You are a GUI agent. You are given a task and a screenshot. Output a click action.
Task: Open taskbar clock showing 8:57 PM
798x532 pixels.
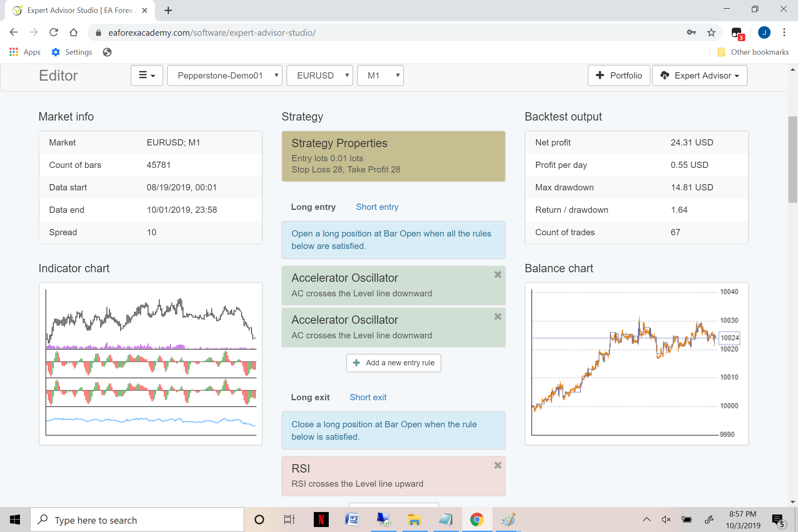click(x=743, y=520)
